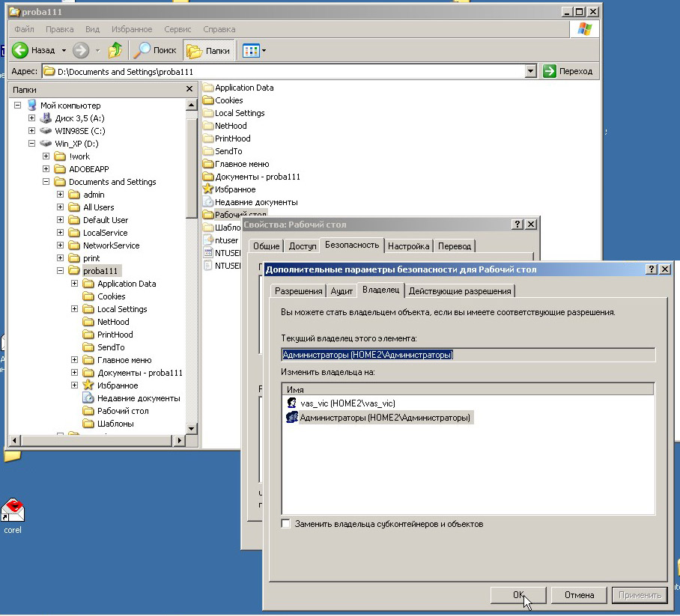The height and width of the screenshot is (616, 680).
Task: Open the Сервис menu
Action: 177,29
